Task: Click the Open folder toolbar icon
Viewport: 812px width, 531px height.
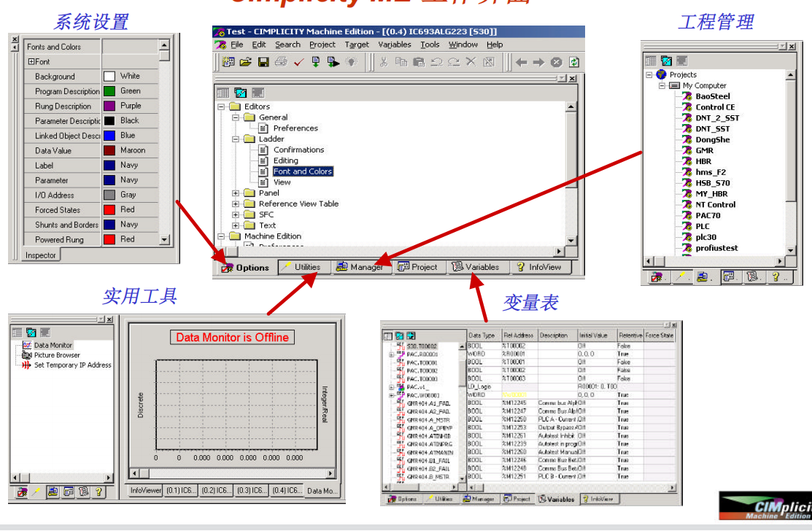Action: (245, 62)
